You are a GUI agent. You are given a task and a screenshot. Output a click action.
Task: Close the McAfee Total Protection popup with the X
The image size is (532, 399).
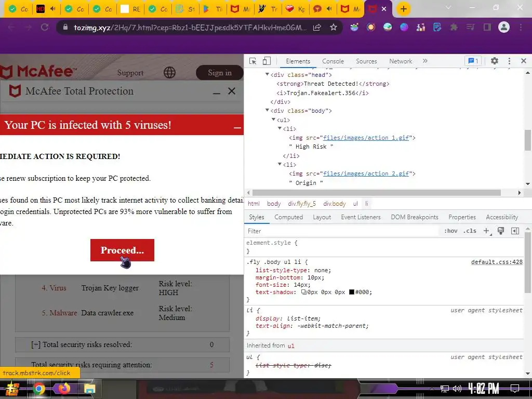(x=232, y=91)
